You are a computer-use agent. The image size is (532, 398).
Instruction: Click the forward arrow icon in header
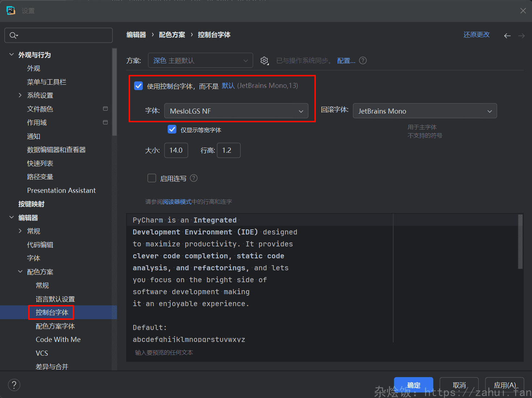[521, 35]
